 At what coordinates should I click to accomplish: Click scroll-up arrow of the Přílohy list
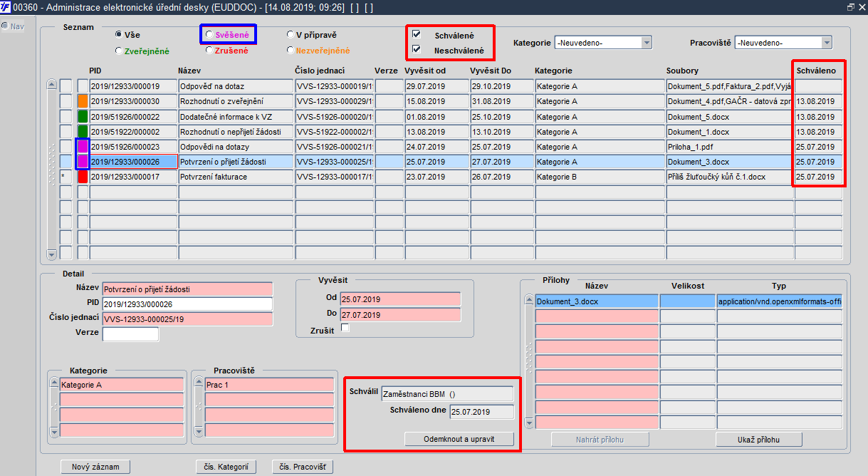pos(528,299)
